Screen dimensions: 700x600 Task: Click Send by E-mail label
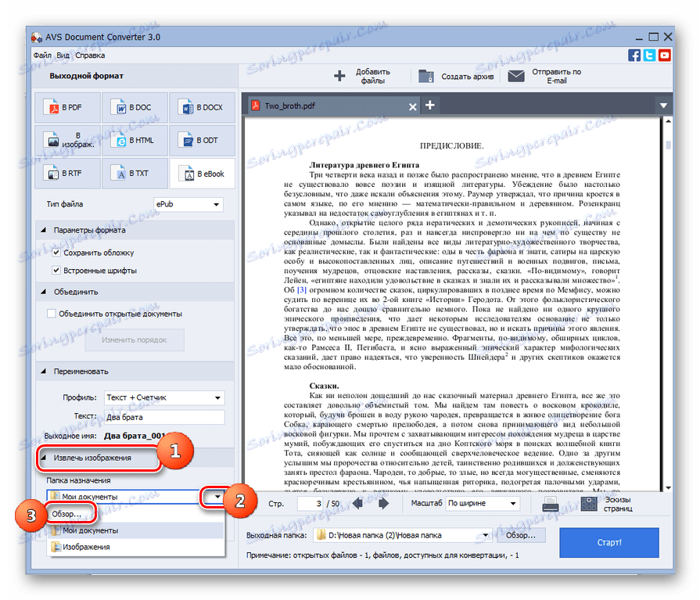(557, 76)
